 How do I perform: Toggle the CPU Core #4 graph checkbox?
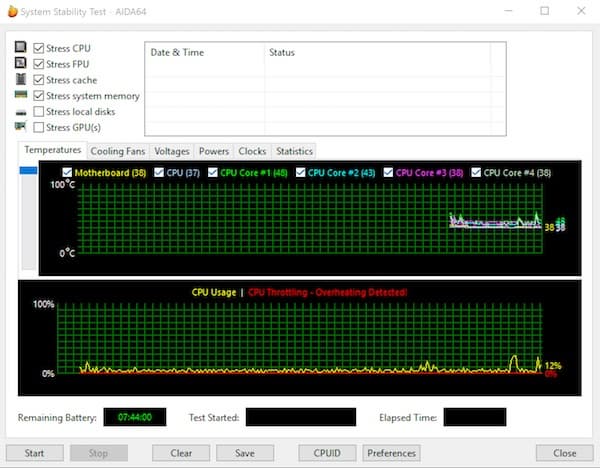click(476, 172)
